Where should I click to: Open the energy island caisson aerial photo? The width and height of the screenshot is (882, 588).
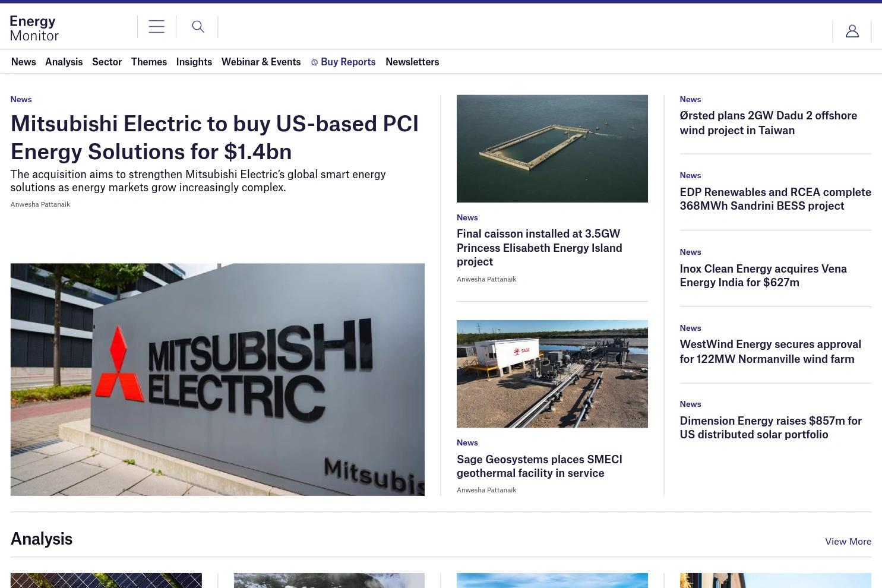(552, 148)
